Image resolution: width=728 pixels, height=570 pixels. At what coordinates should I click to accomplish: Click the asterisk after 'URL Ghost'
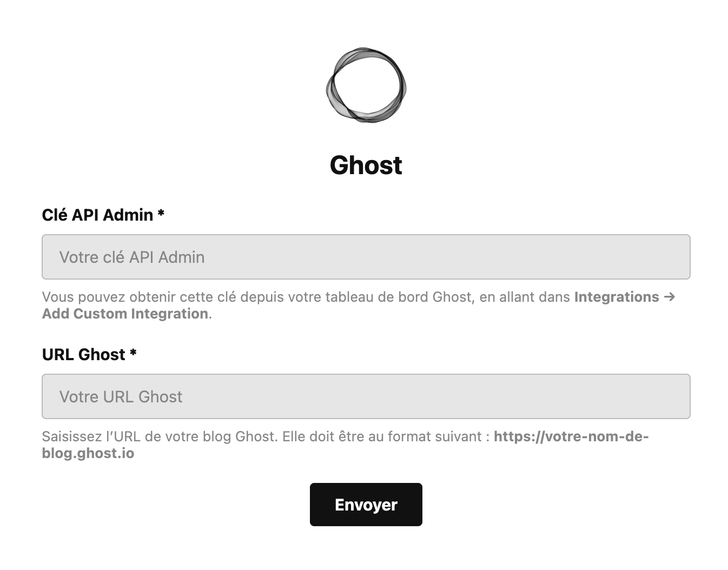(134, 354)
